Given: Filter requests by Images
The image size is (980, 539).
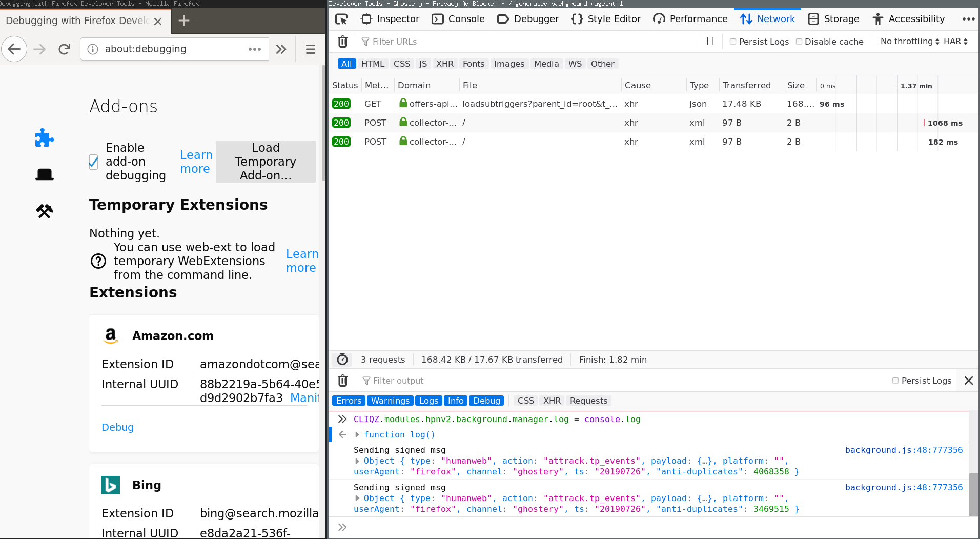Looking at the screenshot, I should tap(509, 64).
